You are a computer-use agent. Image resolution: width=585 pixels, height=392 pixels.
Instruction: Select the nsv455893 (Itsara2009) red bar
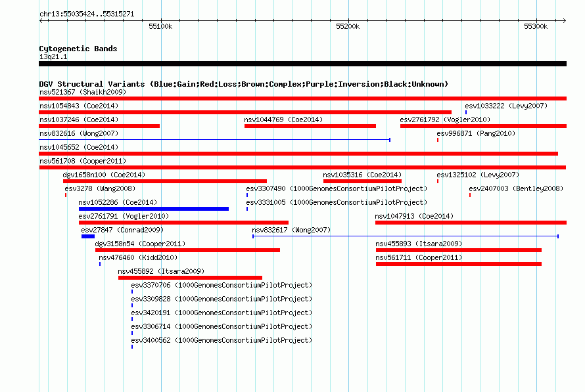point(459,250)
